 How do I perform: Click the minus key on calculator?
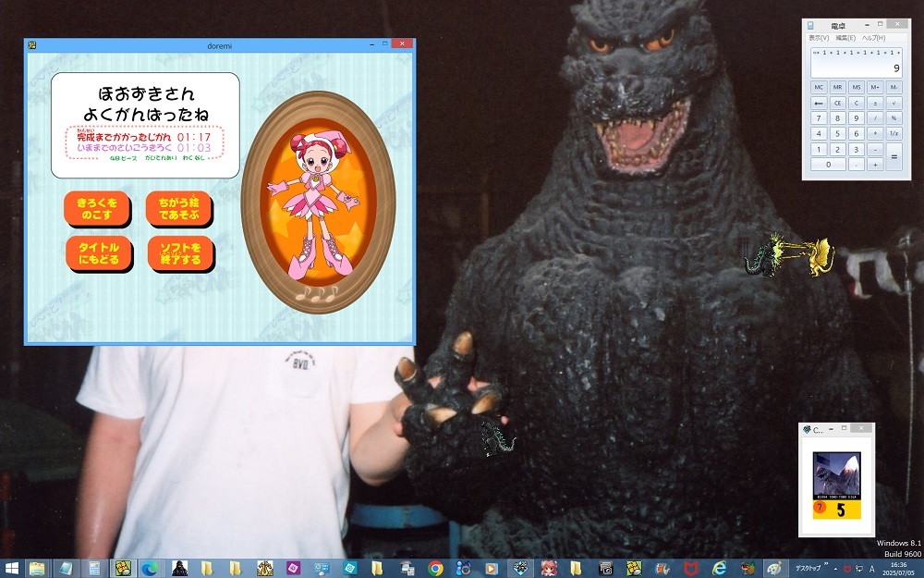[875, 149]
